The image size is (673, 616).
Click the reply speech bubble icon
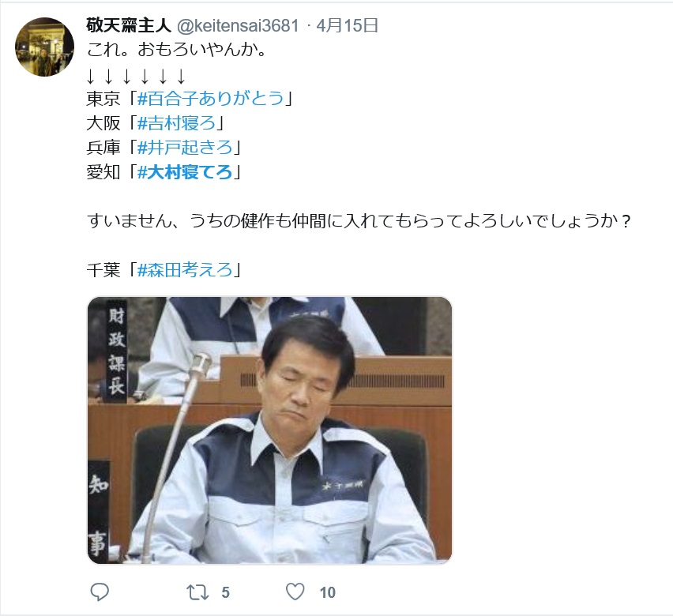[100, 592]
